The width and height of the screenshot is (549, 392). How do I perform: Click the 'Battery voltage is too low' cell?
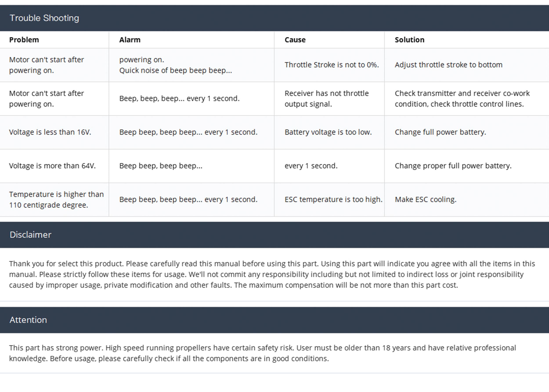pos(328,132)
